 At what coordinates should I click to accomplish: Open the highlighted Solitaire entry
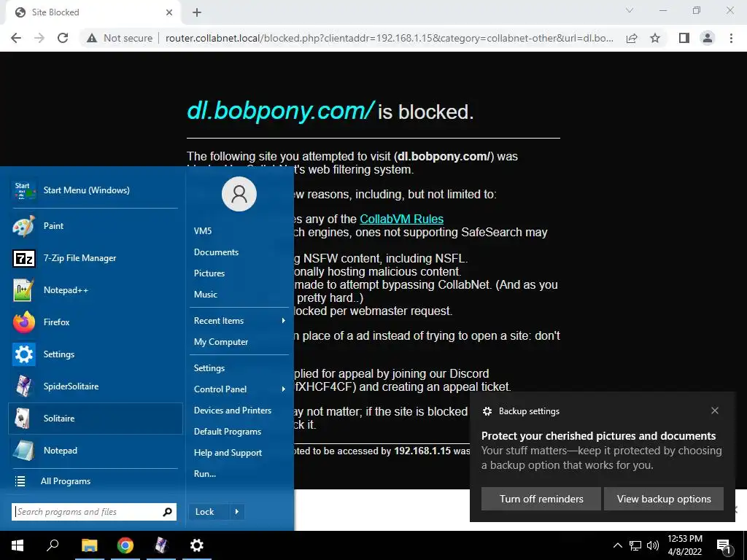96,419
